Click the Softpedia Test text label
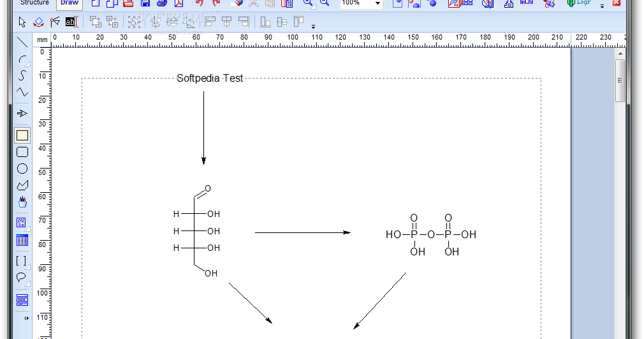644x339 pixels. 210,78
